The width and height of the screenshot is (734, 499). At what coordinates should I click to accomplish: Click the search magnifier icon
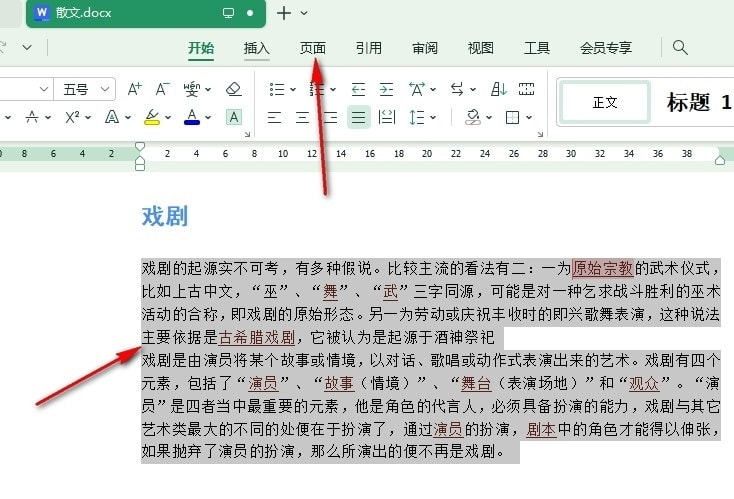tap(680, 47)
